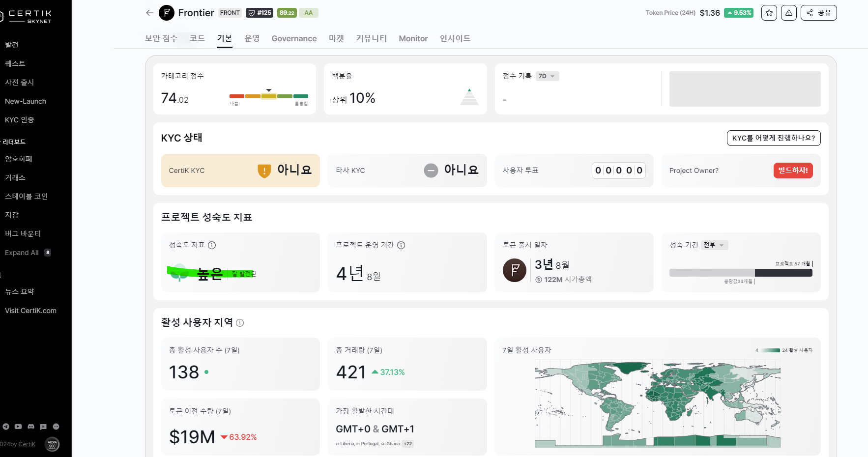Show info for 활성 사용자 지역
The height and width of the screenshot is (457, 868).
tap(240, 323)
